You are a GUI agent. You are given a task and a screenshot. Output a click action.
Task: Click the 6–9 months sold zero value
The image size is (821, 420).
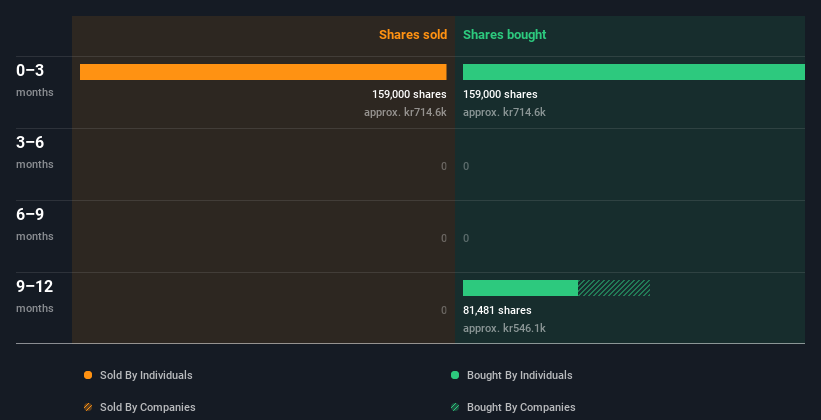[444, 238]
